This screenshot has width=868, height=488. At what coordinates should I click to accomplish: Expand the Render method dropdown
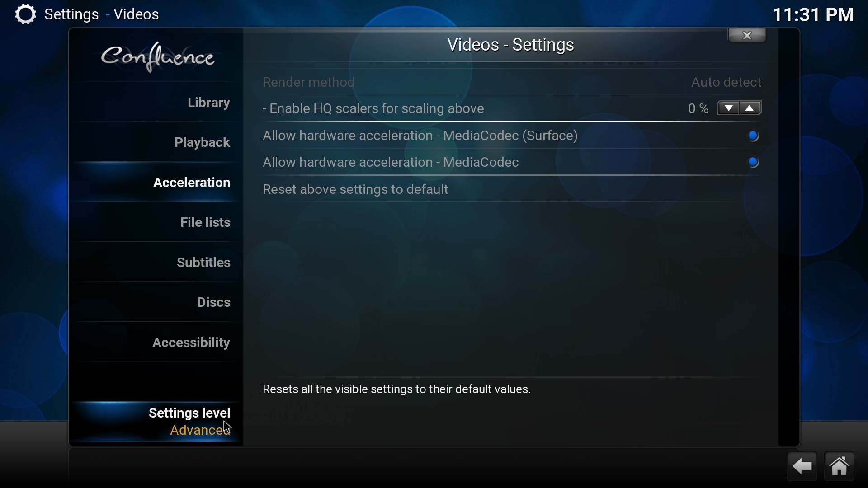pyautogui.click(x=726, y=82)
